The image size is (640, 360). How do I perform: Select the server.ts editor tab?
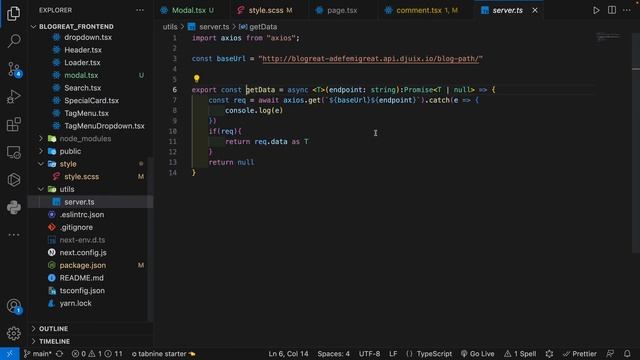pos(507,10)
